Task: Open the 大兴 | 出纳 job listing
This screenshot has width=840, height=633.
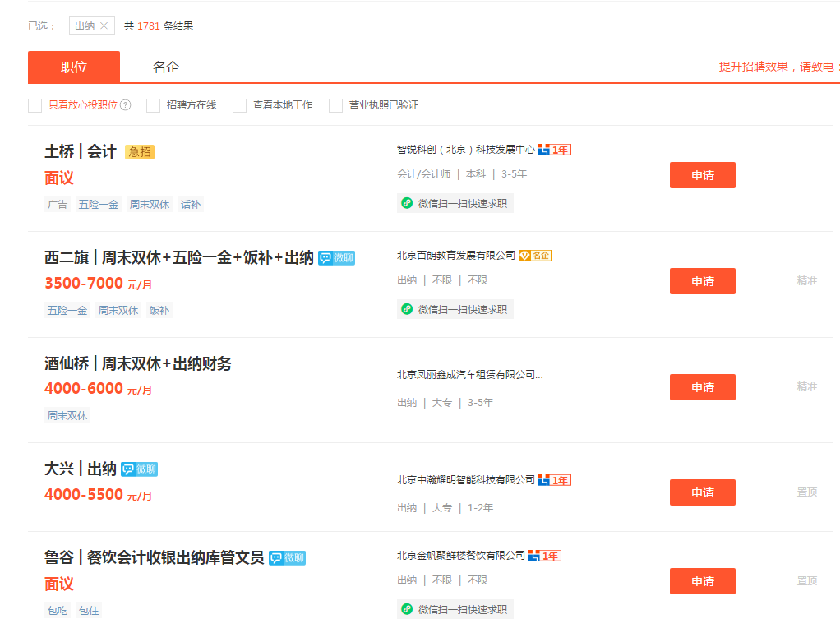Action: pyautogui.click(x=81, y=469)
